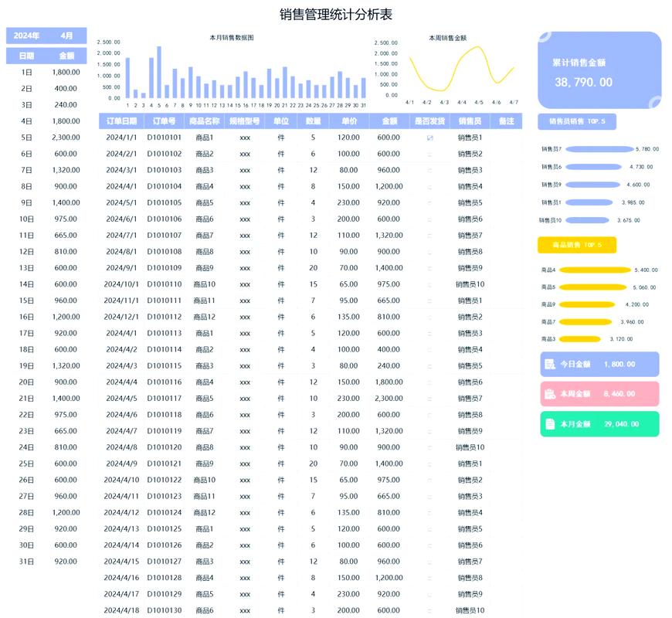Click the 本周销售金额 line chart

click(448, 71)
